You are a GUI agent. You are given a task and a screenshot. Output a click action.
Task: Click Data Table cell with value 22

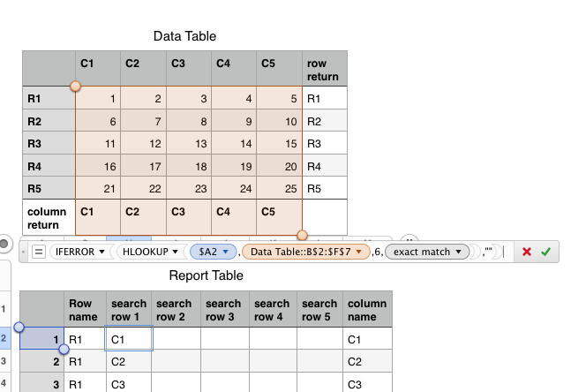point(144,188)
